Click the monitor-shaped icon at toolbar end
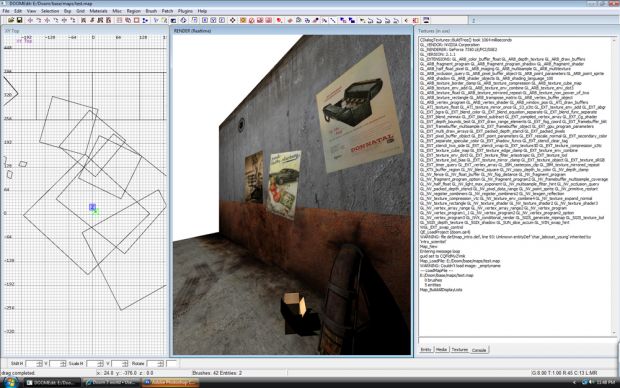620x388 pixels. click(426, 20)
